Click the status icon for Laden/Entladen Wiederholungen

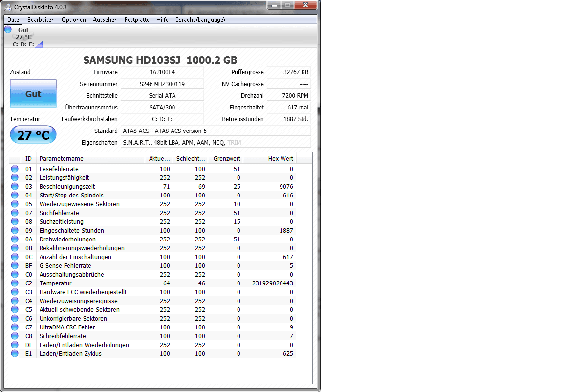[15, 345]
